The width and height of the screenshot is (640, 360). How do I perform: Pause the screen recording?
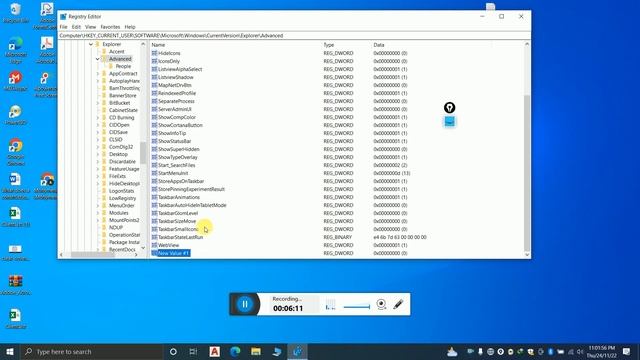(245, 304)
